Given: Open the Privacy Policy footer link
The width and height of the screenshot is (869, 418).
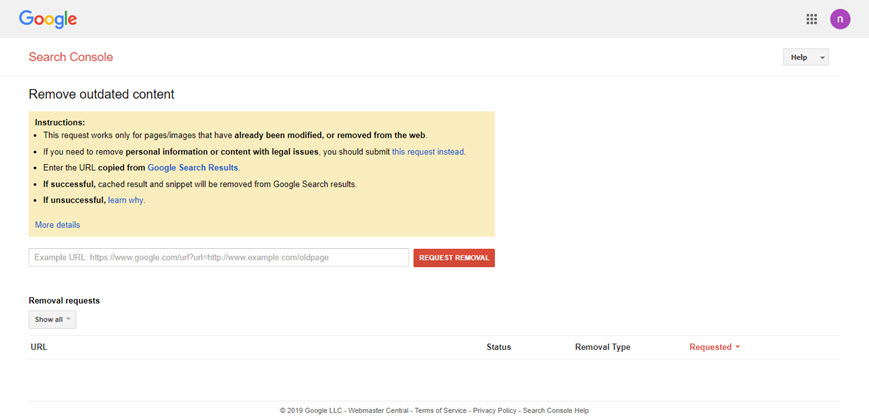Looking at the screenshot, I should coord(495,411).
